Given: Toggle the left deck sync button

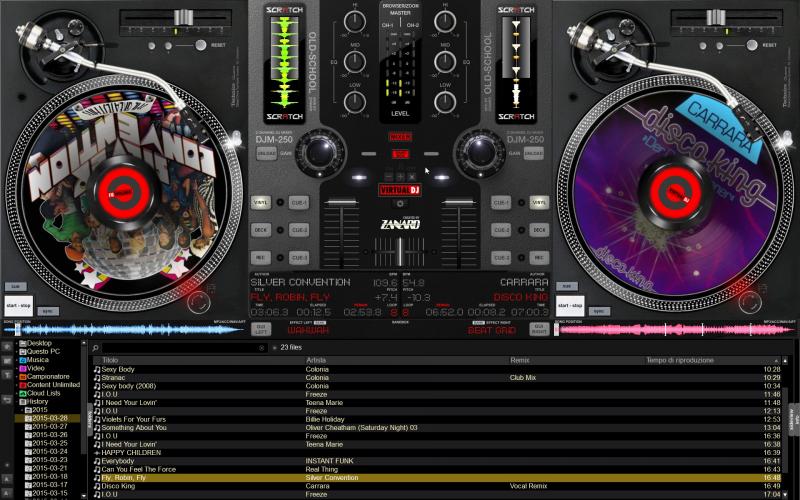Looking at the screenshot, I should pyautogui.click(x=48, y=311).
